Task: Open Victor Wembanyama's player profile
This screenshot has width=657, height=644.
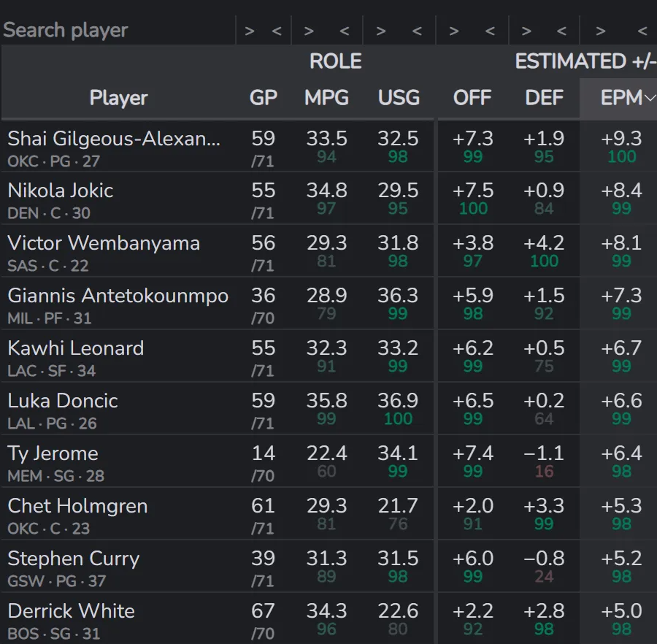Action: point(104,243)
